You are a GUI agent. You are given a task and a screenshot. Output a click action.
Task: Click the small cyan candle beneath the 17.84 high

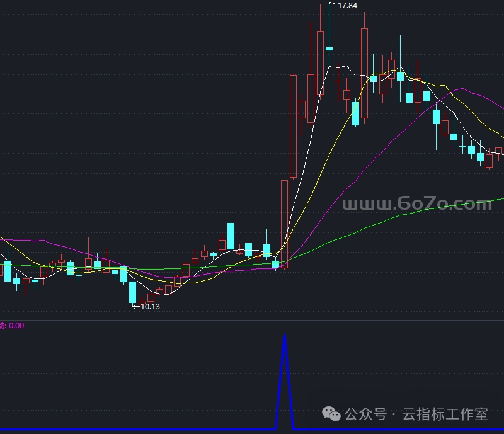pyautogui.click(x=329, y=48)
